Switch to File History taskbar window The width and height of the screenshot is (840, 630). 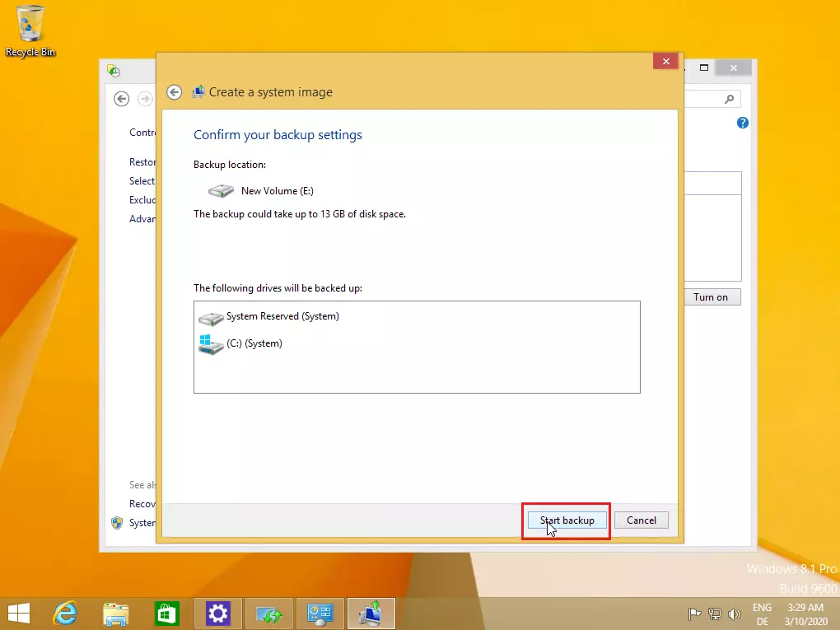click(269, 614)
